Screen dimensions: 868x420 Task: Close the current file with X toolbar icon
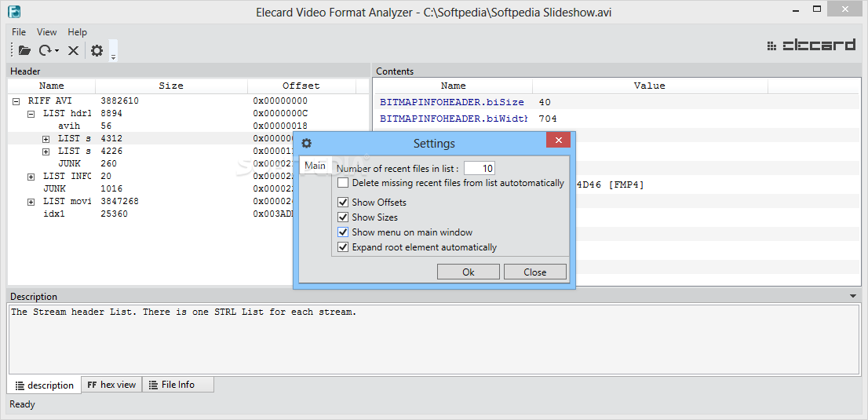73,50
